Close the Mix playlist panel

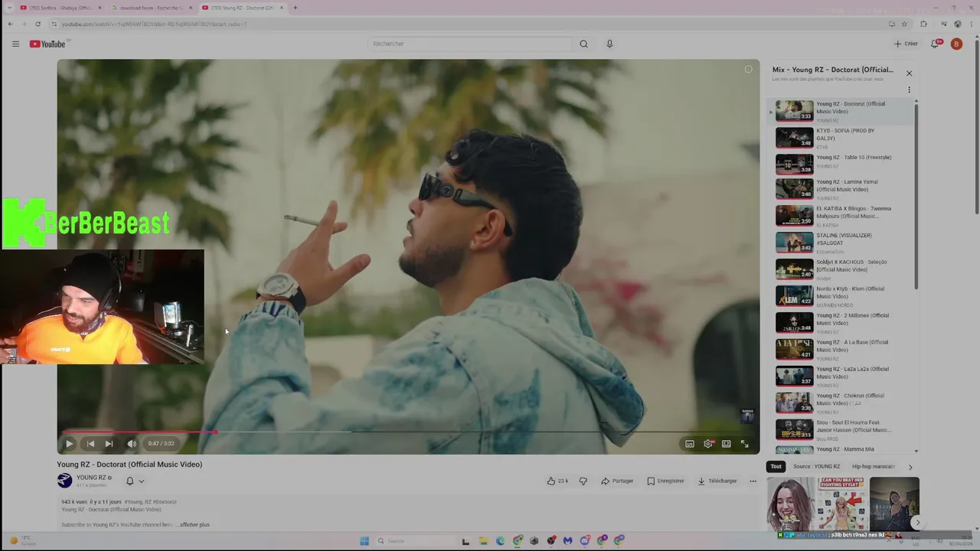909,73
